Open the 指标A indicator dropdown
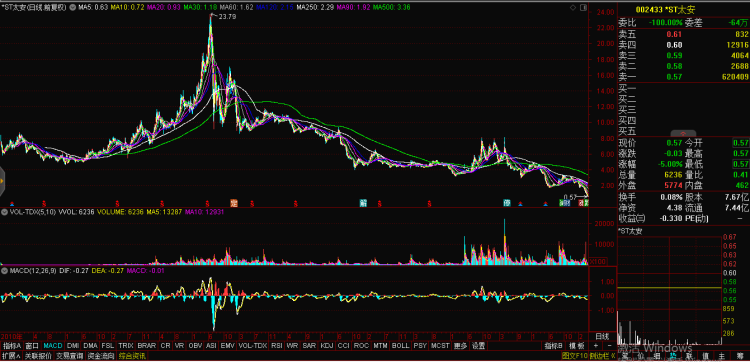 pos(11,345)
